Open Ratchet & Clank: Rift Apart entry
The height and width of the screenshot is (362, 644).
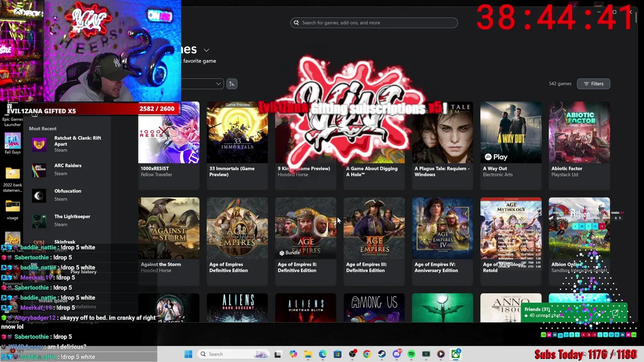(x=67, y=144)
